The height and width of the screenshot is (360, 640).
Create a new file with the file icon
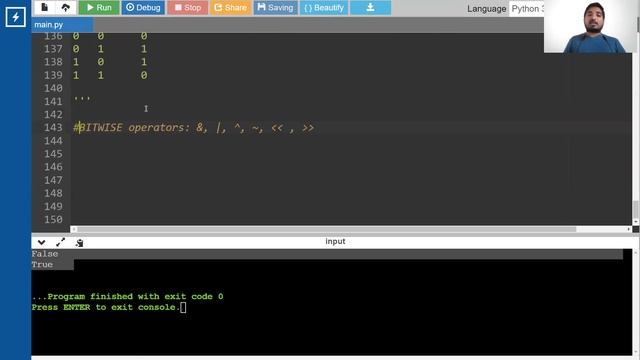tap(44, 7)
